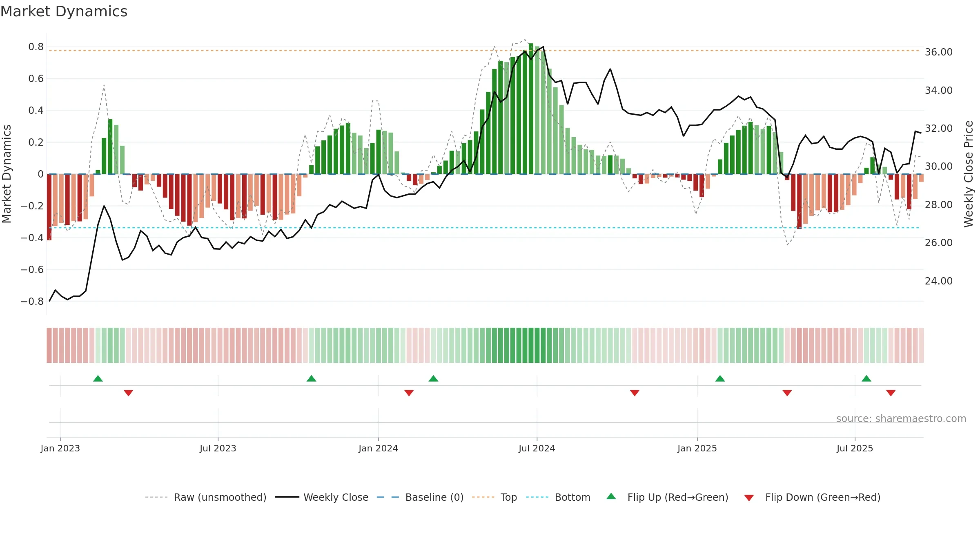Select the green flip-up marker before Jan 2024
The height and width of the screenshot is (551, 980).
tap(312, 378)
